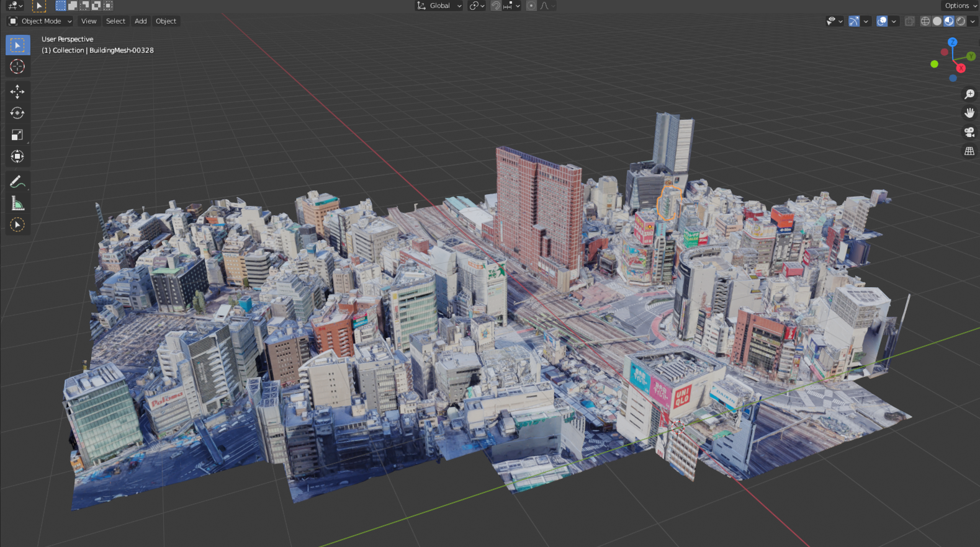980x547 pixels.
Task: Open the Options dropdown
Action: (x=960, y=6)
